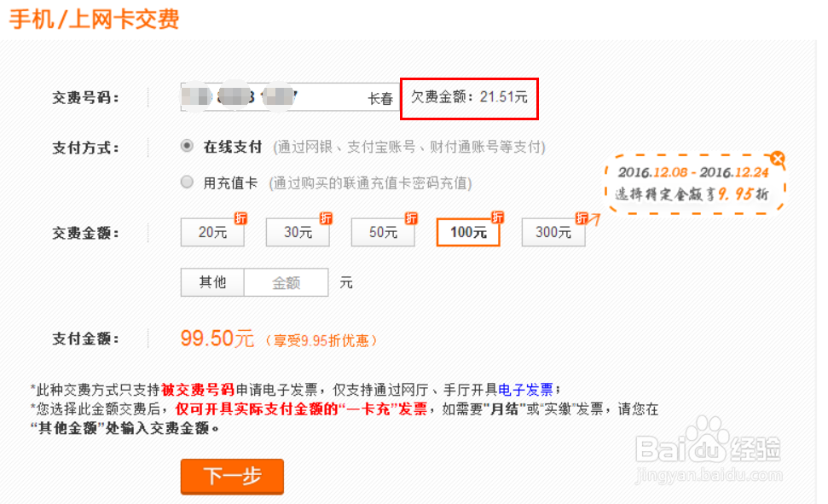The height and width of the screenshot is (504, 828).
Task: Focus the 金额 custom amount field
Action: [x=287, y=283]
